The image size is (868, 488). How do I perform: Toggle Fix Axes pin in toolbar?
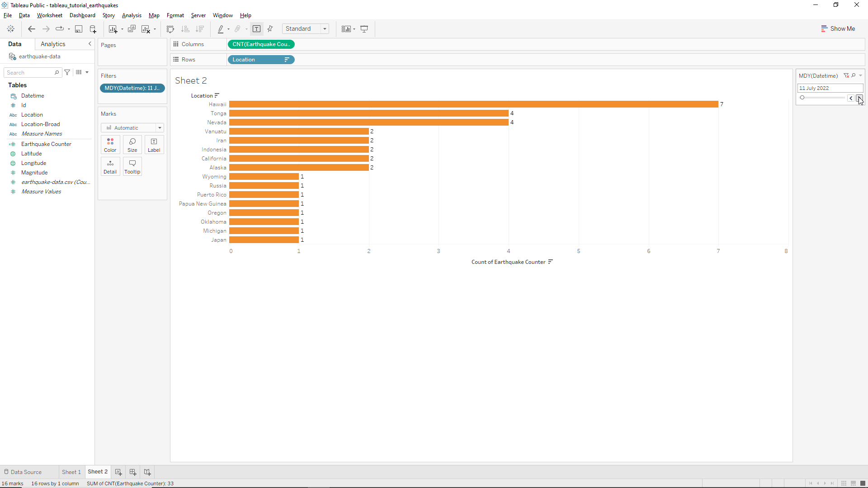[270, 29]
